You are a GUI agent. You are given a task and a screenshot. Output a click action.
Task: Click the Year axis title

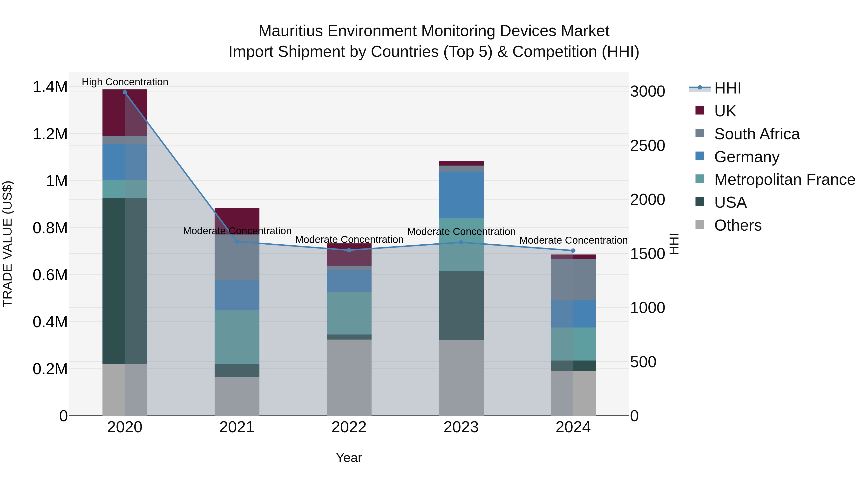click(x=349, y=458)
